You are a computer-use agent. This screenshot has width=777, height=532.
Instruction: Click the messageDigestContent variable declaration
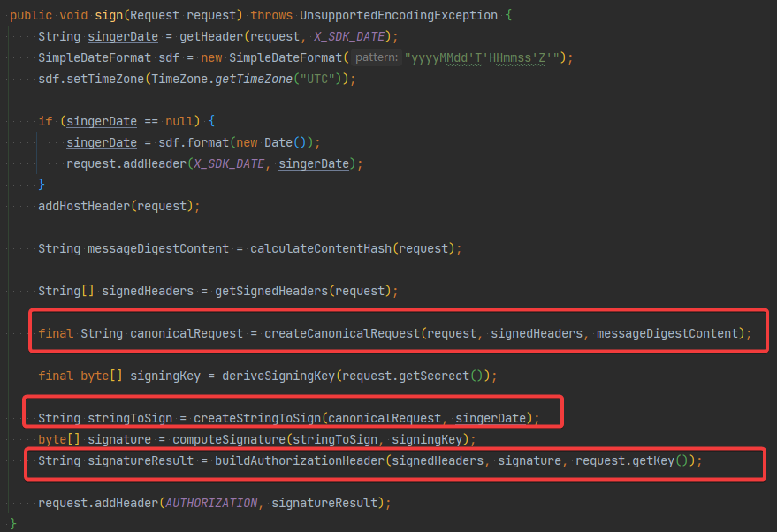tap(158, 248)
